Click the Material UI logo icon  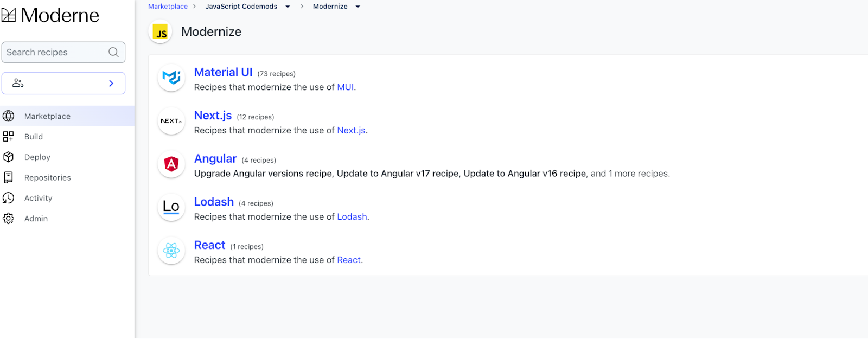click(171, 78)
